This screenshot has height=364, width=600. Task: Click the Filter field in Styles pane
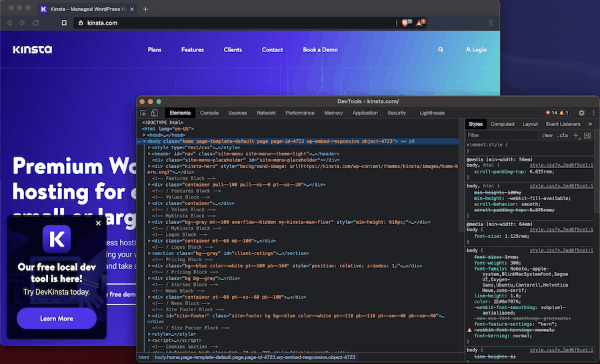pyautogui.click(x=500, y=135)
